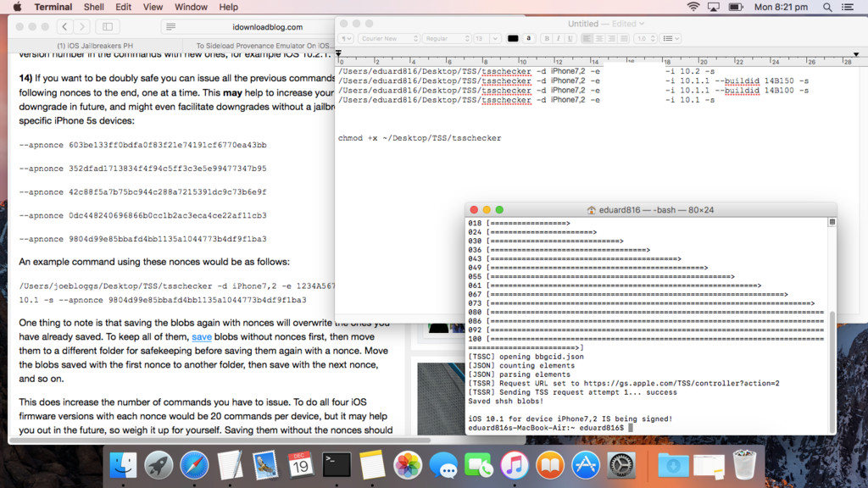Follow the 'save' link in article
Viewport: 868px width, 488px height.
click(202, 336)
